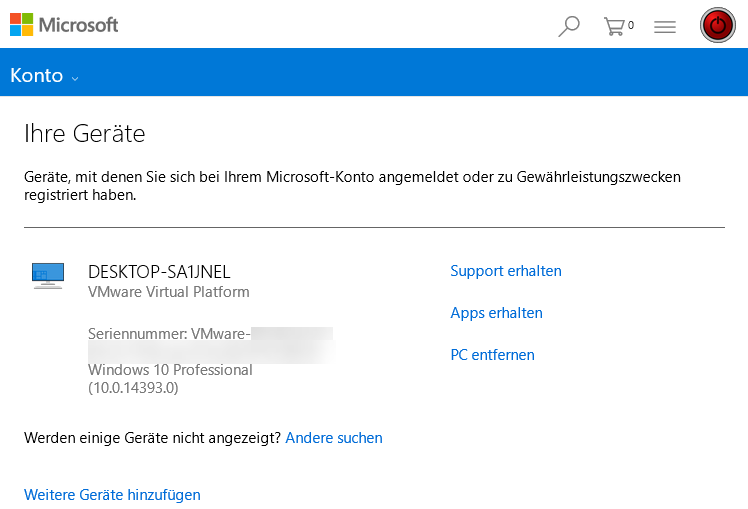Screen dimensions: 748x509
Task: Open the Apps erhalten link
Action: tap(496, 313)
